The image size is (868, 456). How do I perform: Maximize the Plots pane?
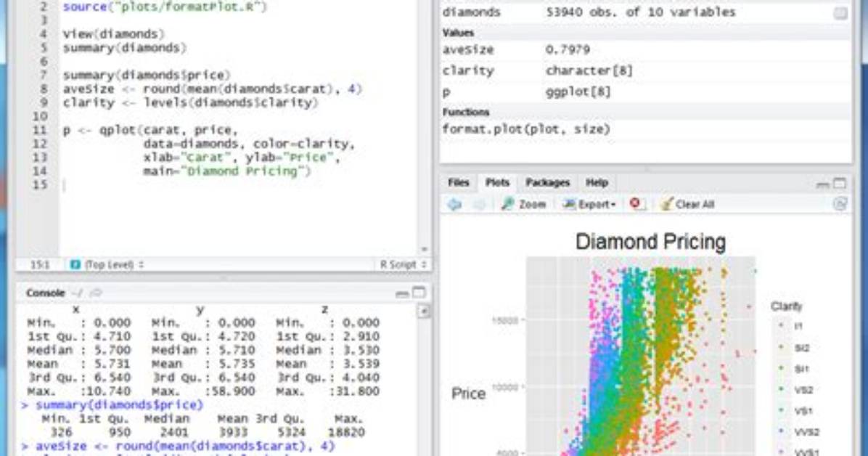pos(840,183)
